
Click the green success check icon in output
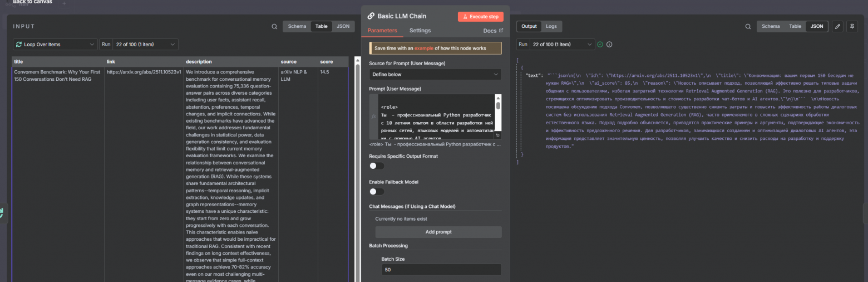pyautogui.click(x=600, y=45)
